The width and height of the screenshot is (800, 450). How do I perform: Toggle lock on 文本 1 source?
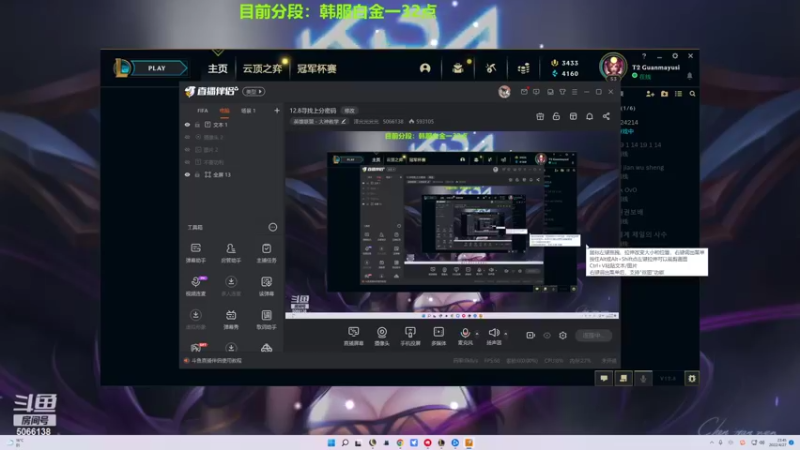[x=197, y=124]
